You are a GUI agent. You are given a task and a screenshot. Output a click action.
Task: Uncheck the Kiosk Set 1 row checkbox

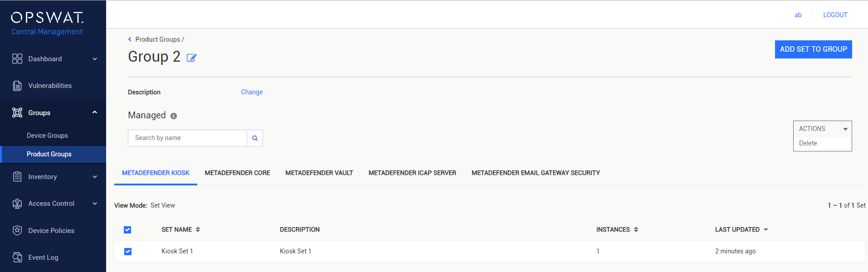click(128, 252)
